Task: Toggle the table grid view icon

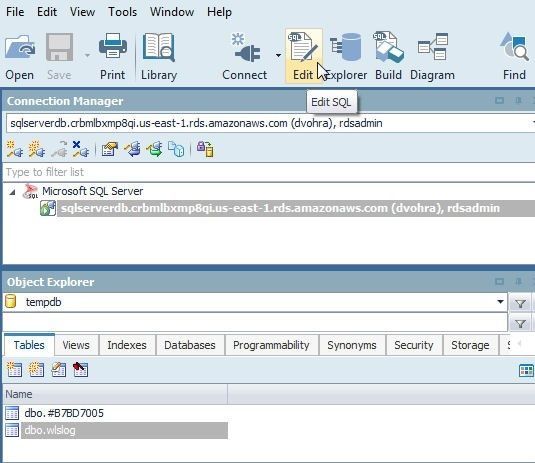Action: point(526,371)
